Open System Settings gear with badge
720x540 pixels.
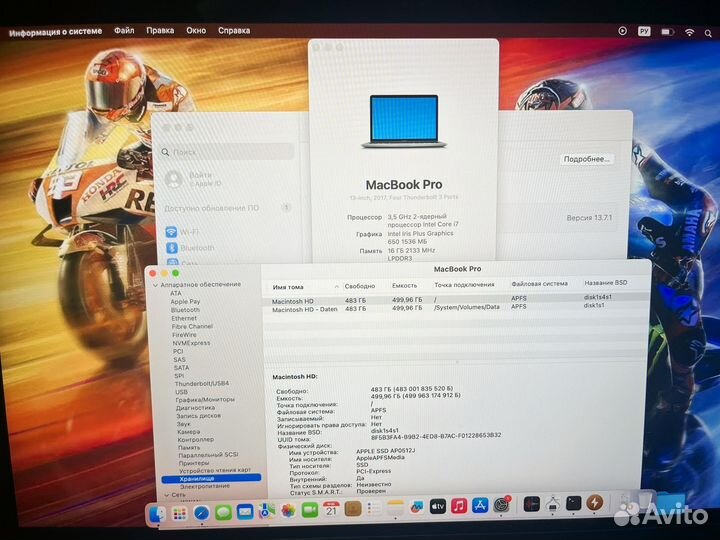tap(502, 505)
